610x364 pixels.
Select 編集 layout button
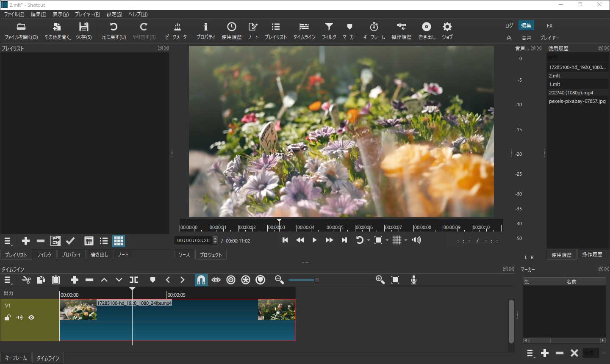(526, 25)
